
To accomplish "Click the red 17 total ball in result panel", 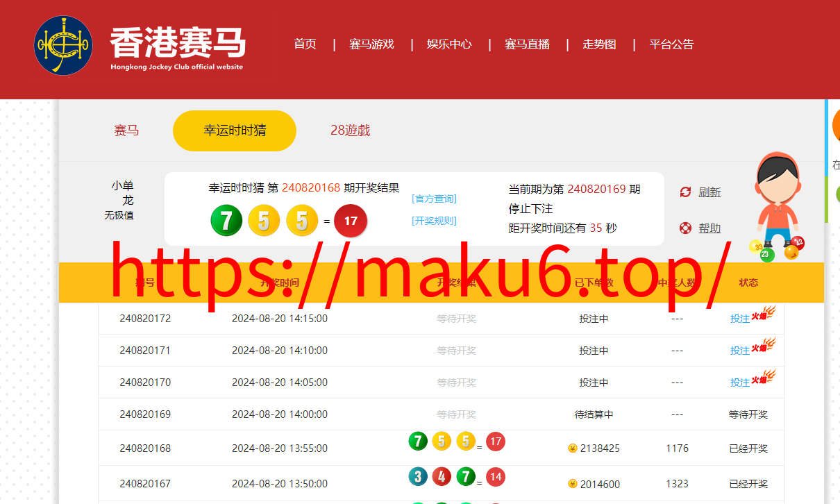I will [351, 221].
